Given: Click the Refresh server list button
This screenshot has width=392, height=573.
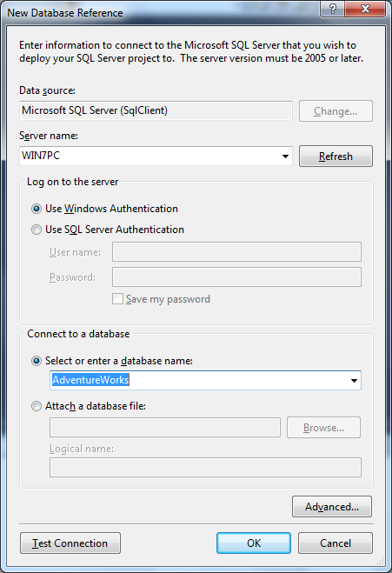Looking at the screenshot, I should coord(336,157).
